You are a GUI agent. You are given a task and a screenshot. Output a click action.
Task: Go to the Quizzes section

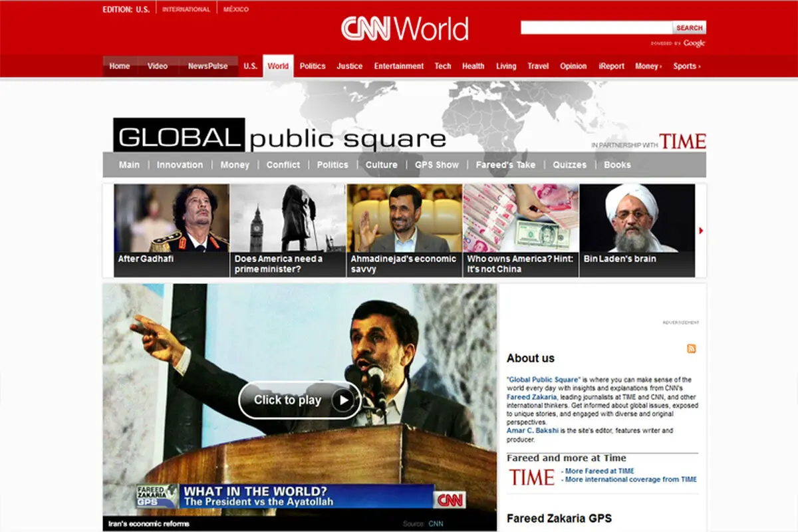[569, 165]
